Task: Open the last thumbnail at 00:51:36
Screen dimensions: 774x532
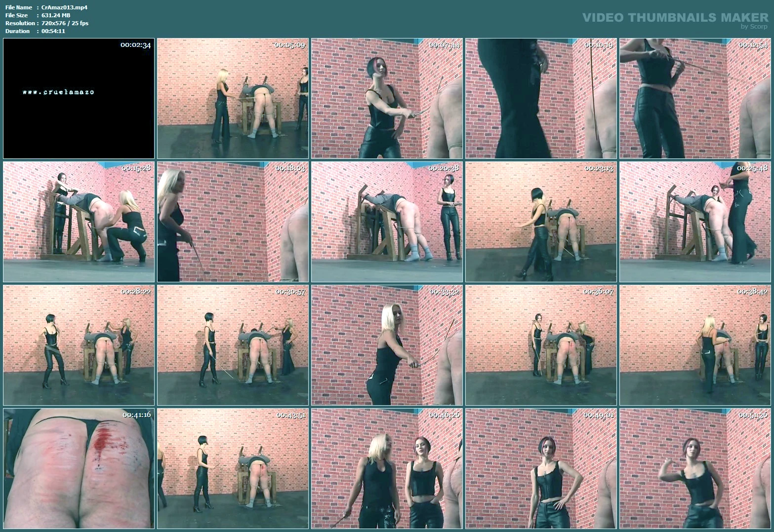Action: (695, 468)
